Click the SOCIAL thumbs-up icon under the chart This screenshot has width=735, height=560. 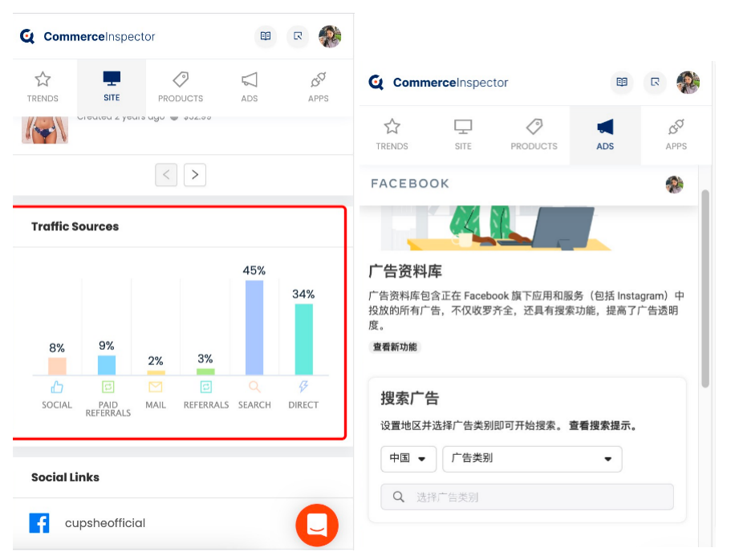click(56, 388)
